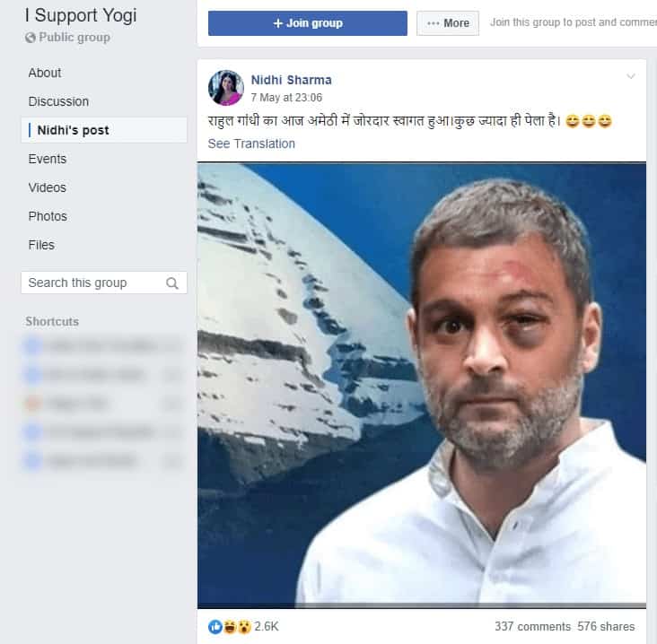
Task: Open the Events section
Action: coord(48,159)
